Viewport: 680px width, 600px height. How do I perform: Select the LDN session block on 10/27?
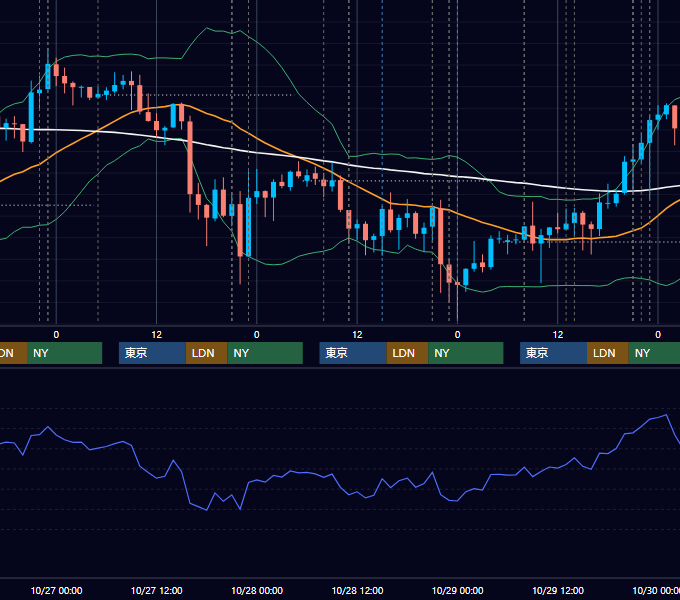tap(206, 353)
